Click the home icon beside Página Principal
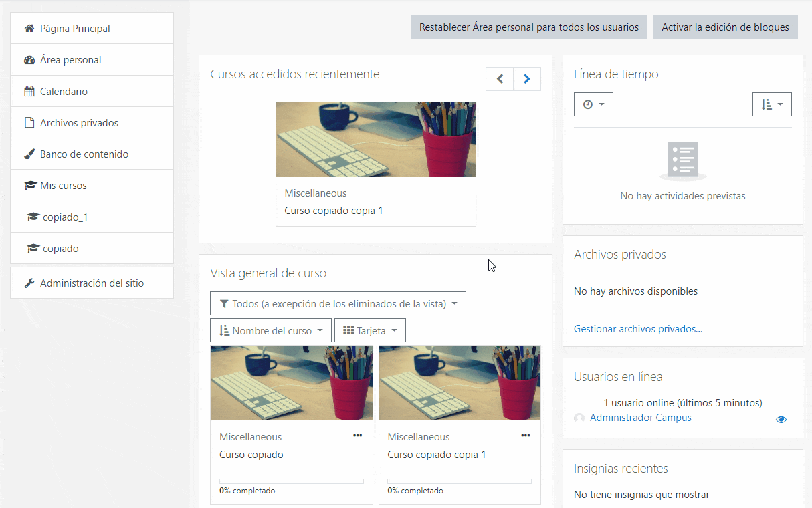Image resolution: width=812 pixels, height=508 pixels. tap(29, 29)
